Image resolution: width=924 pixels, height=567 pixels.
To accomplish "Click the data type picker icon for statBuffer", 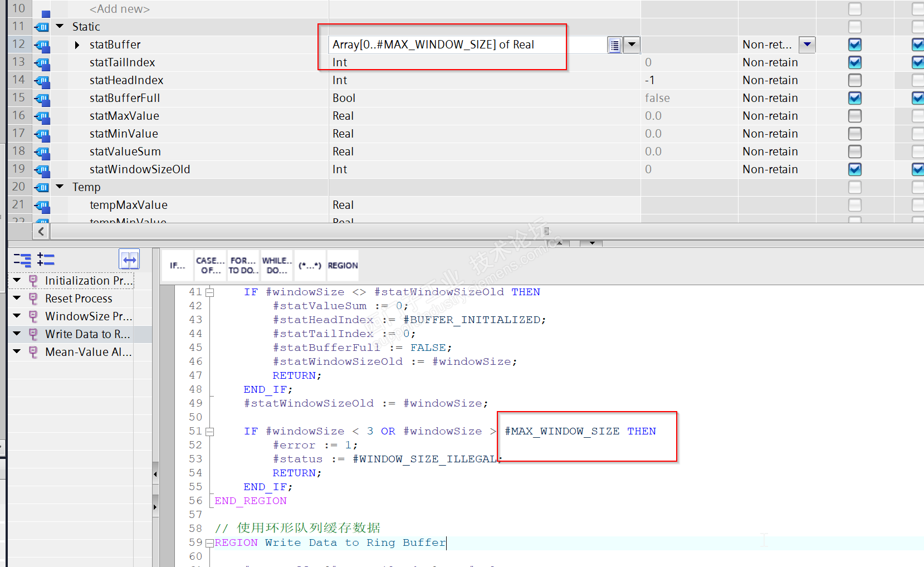I will 614,45.
